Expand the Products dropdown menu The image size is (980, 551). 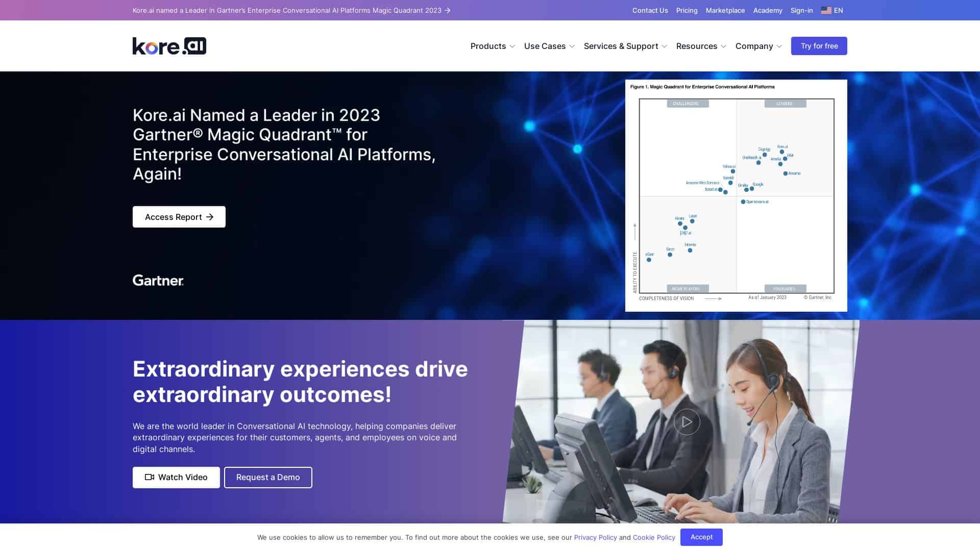tap(493, 46)
